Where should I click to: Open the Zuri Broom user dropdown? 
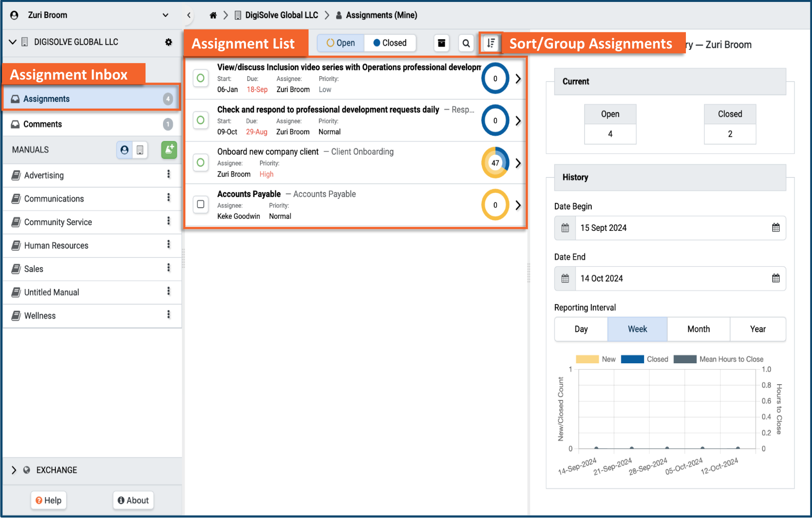165,15
